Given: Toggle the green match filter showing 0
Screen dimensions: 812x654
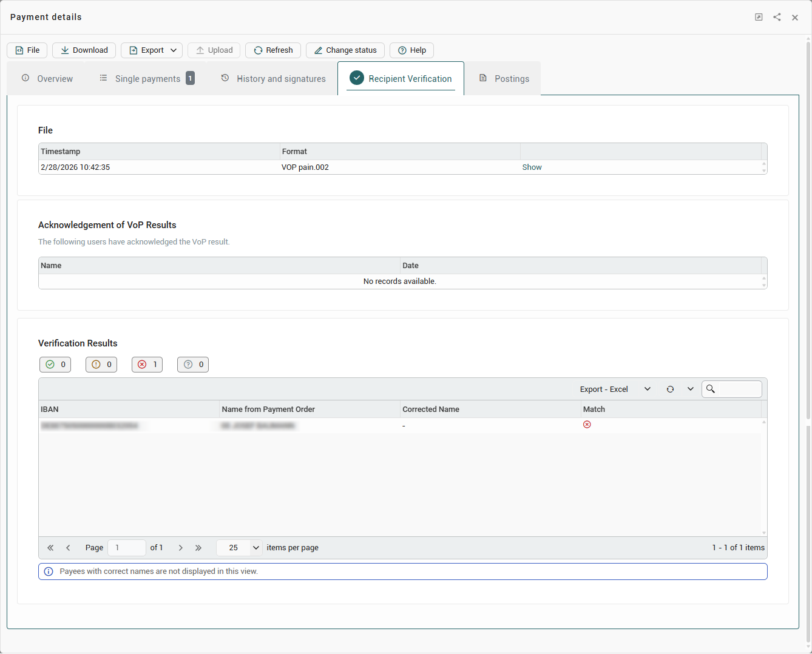Looking at the screenshot, I should [x=55, y=365].
